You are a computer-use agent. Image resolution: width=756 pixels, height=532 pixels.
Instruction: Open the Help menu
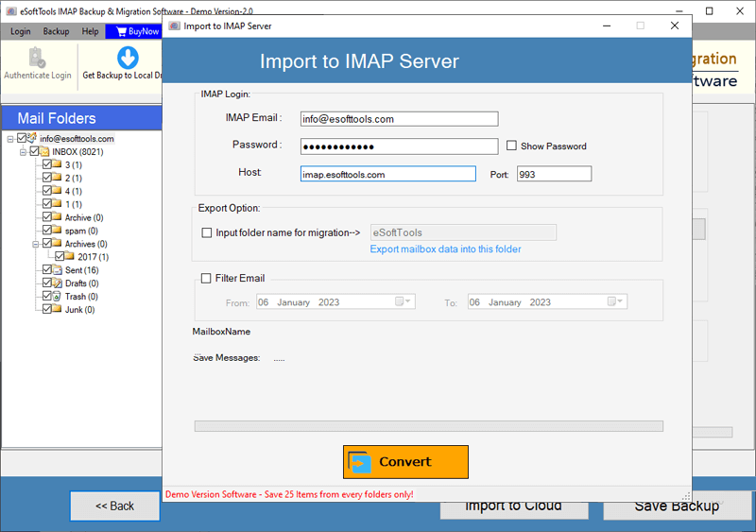point(90,31)
